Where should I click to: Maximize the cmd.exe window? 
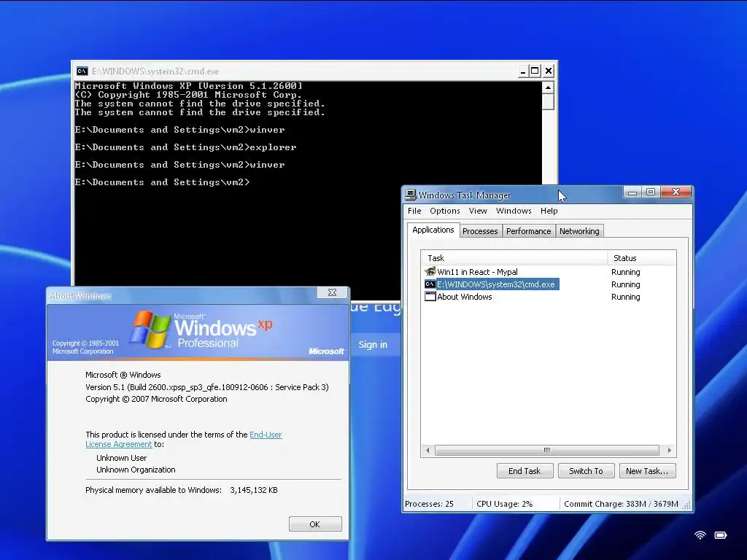coord(535,71)
